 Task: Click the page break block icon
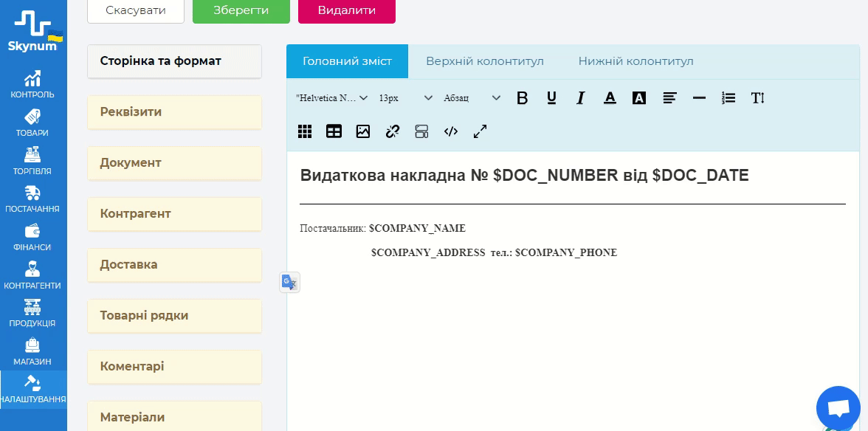tap(422, 131)
